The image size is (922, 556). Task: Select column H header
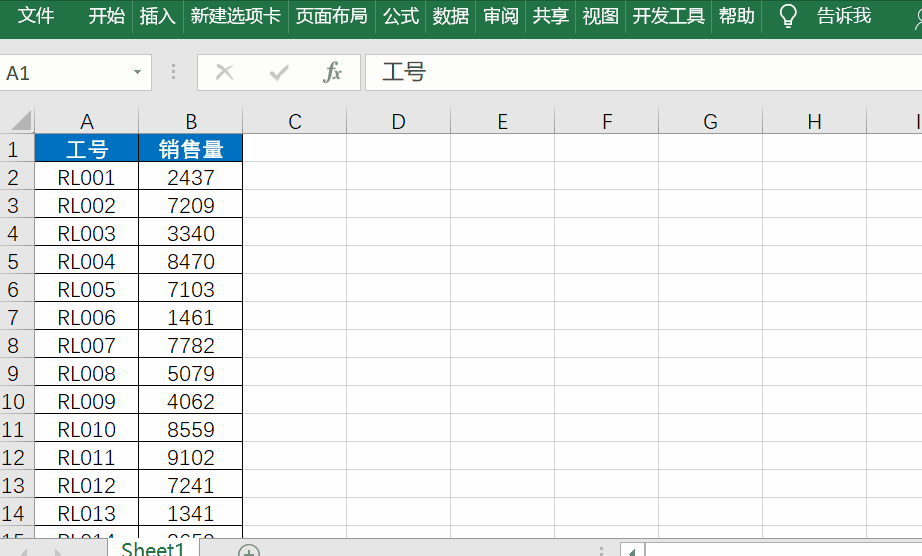click(814, 122)
